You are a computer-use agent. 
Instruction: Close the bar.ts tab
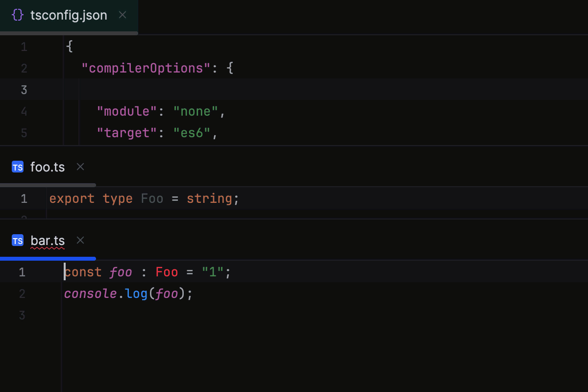coord(80,240)
